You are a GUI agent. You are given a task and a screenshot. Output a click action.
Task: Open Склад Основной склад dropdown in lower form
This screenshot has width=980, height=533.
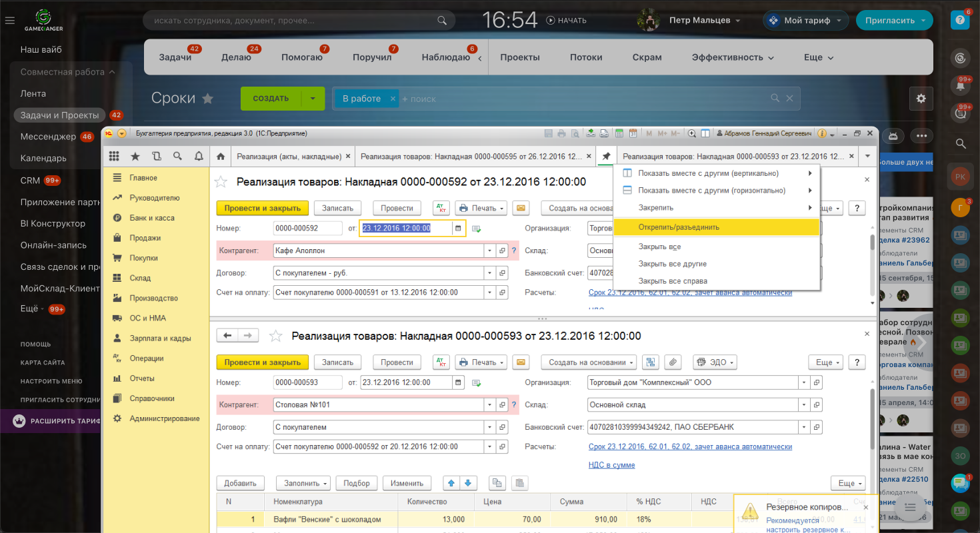coord(805,404)
